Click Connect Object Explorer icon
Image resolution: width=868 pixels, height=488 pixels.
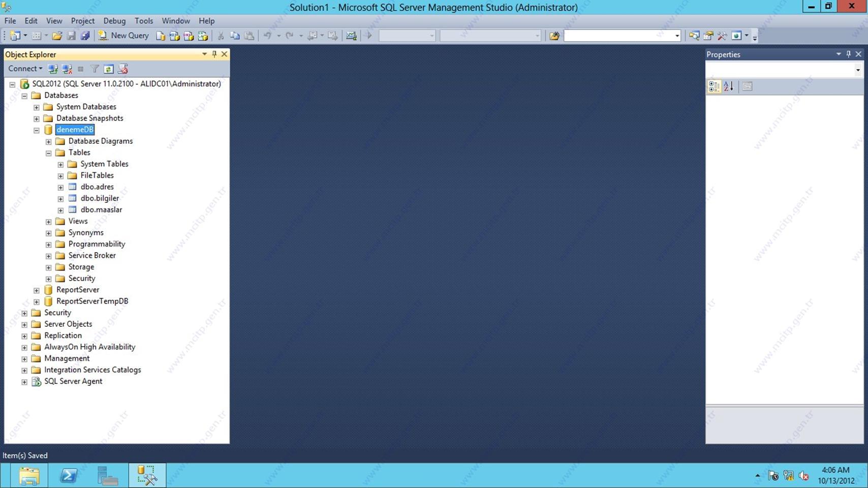pos(52,69)
